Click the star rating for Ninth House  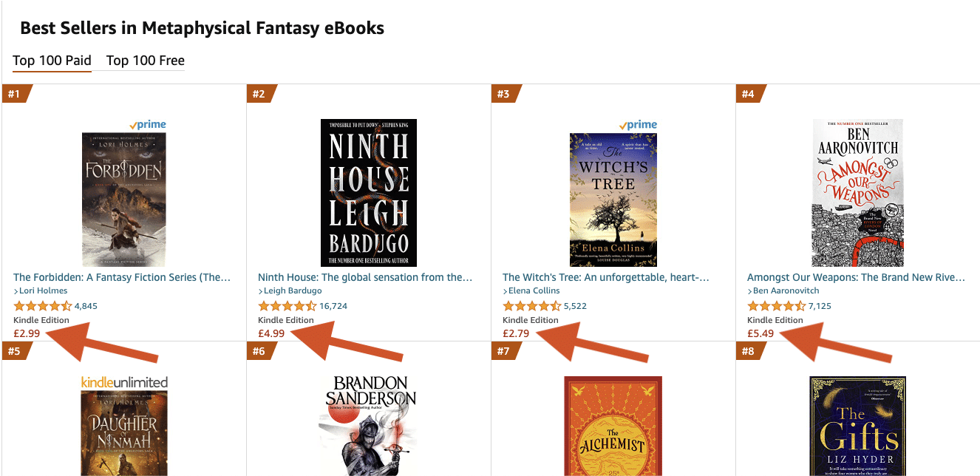(x=287, y=305)
